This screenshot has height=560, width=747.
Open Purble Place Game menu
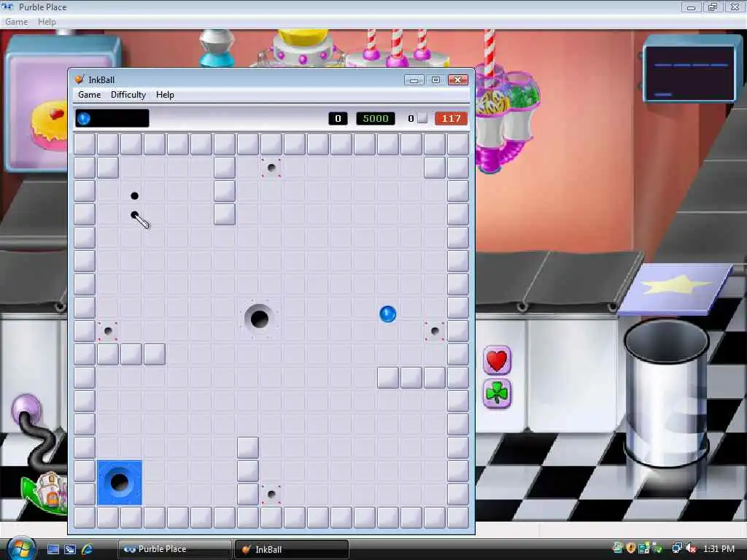click(x=16, y=22)
